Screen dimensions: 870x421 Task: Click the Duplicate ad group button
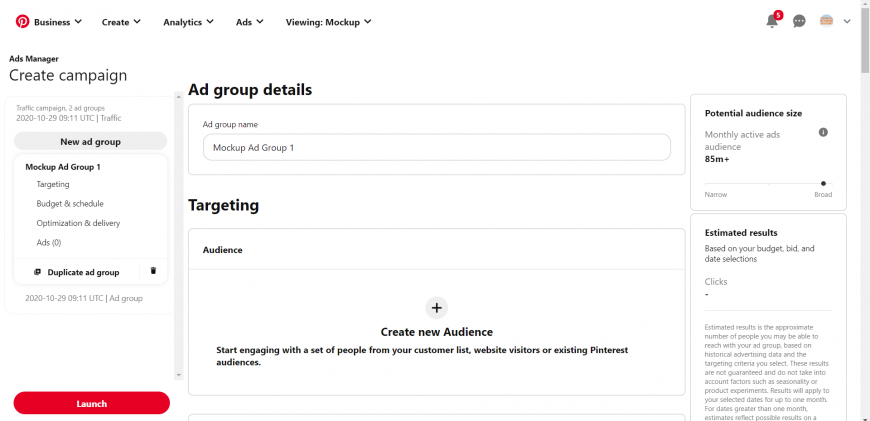click(77, 272)
